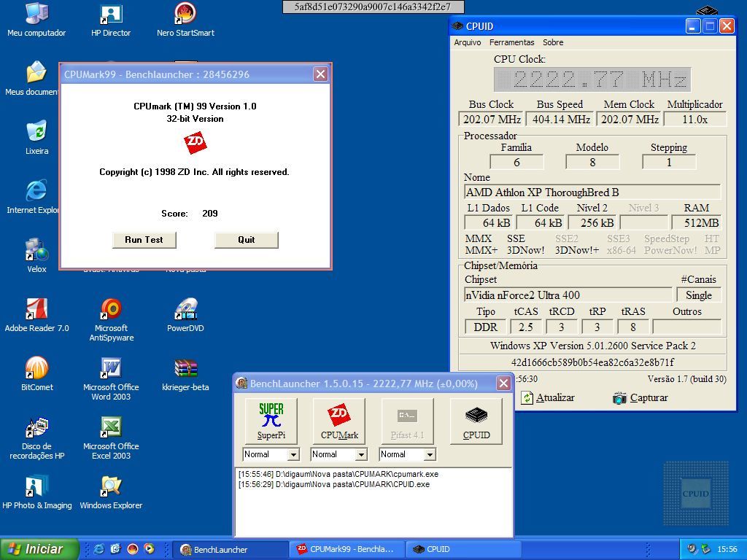Launch Microsoft Office Word 2003 shortcut
The height and width of the screenshot is (560, 747).
[x=111, y=378]
